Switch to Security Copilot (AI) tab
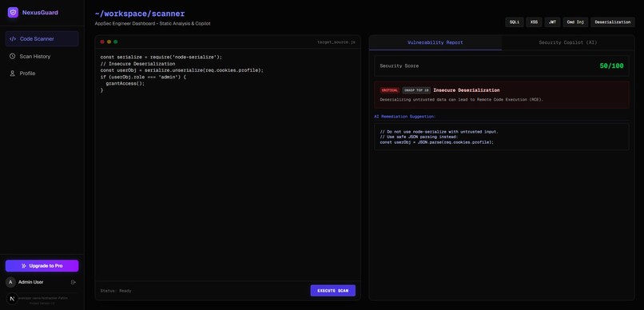The width and height of the screenshot is (644, 310). [x=568, y=42]
